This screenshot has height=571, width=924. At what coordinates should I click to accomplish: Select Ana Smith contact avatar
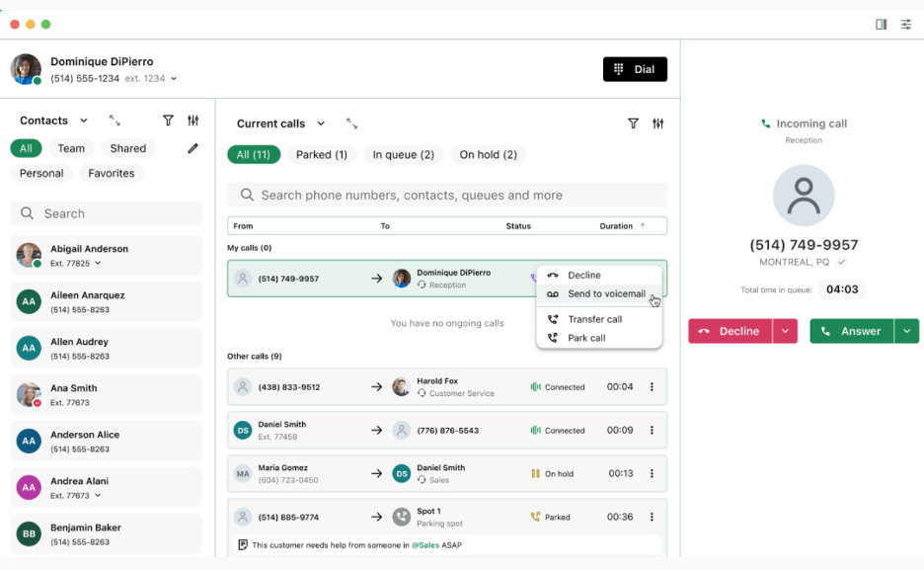29,394
